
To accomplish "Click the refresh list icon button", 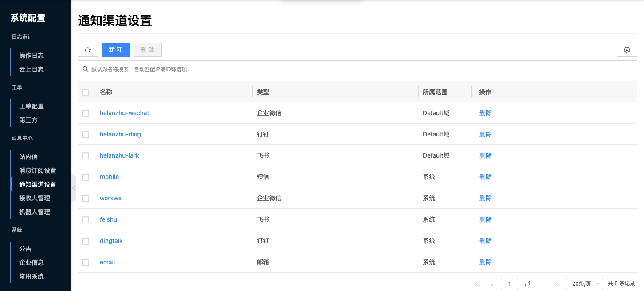I will [88, 50].
